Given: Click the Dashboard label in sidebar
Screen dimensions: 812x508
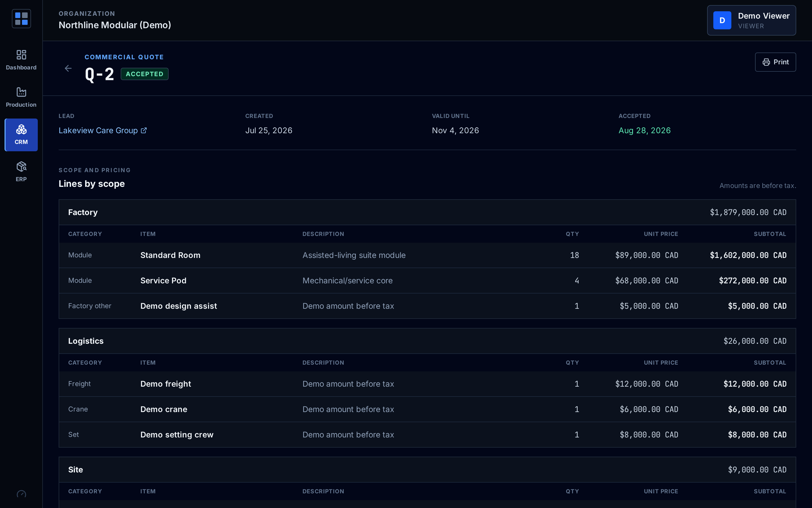Looking at the screenshot, I should coord(21,67).
